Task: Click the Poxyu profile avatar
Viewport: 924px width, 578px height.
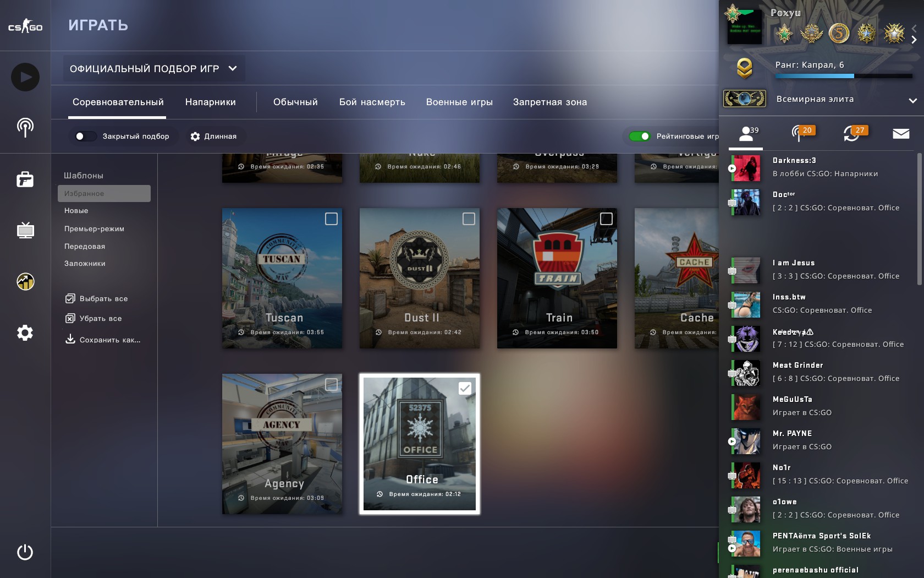Action: (x=745, y=26)
